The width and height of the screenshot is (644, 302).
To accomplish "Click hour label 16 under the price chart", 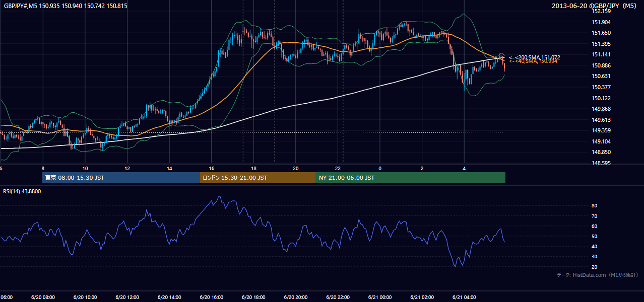I will coord(212,168).
